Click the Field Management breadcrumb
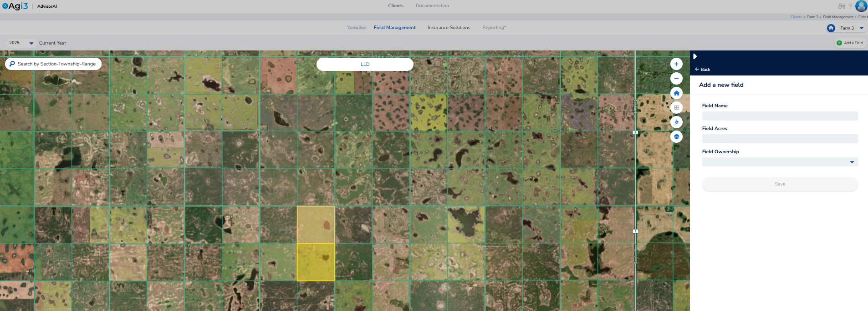Viewport: 868px width, 311px height. 838,17
